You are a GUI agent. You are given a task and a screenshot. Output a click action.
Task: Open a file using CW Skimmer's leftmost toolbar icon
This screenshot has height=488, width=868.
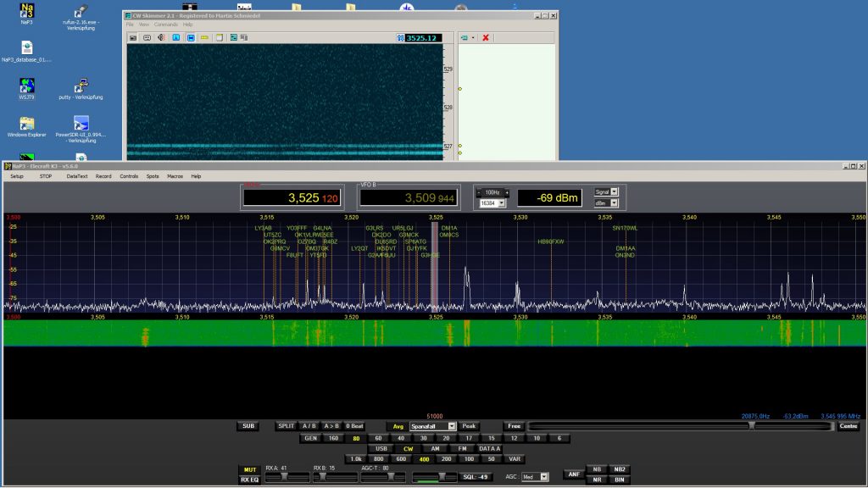[x=131, y=37]
